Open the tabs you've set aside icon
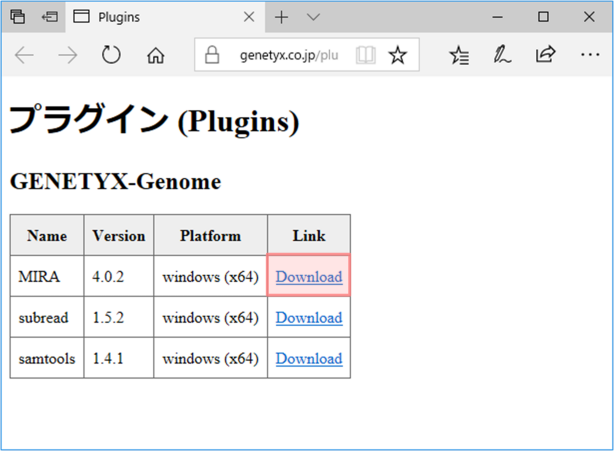The height and width of the screenshot is (451, 614). point(18,17)
